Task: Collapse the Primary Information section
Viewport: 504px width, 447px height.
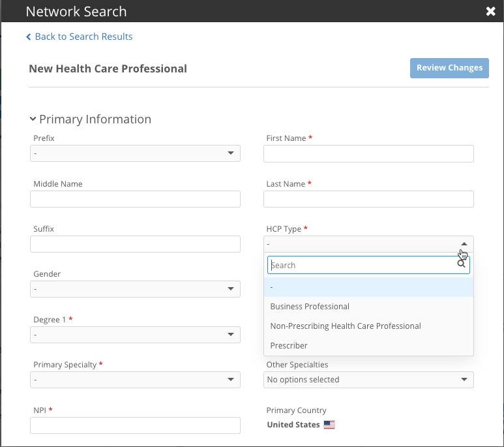Action: point(33,119)
